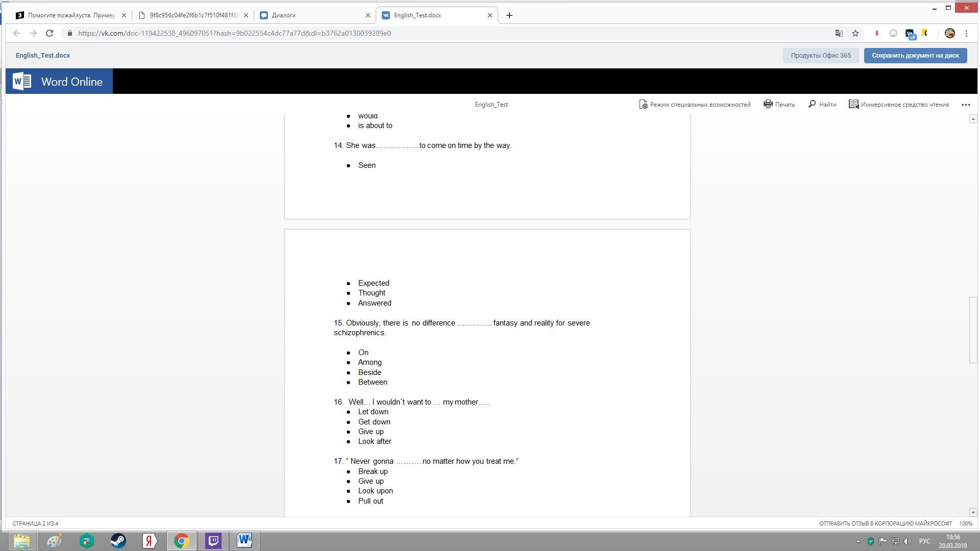
Task: Click the 100% zoom level indicator
Action: (965, 523)
